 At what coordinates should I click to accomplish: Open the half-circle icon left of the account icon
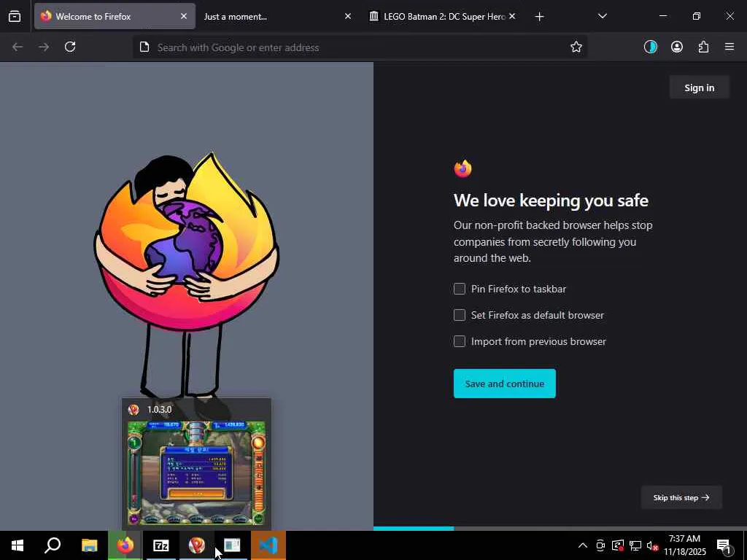[650, 47]
